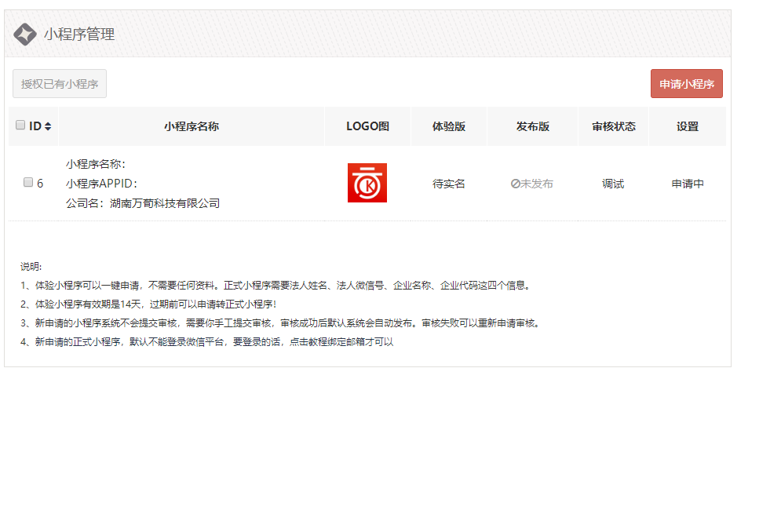Open the 调试 review status
The image size is (781, 532).
[613, 184]
